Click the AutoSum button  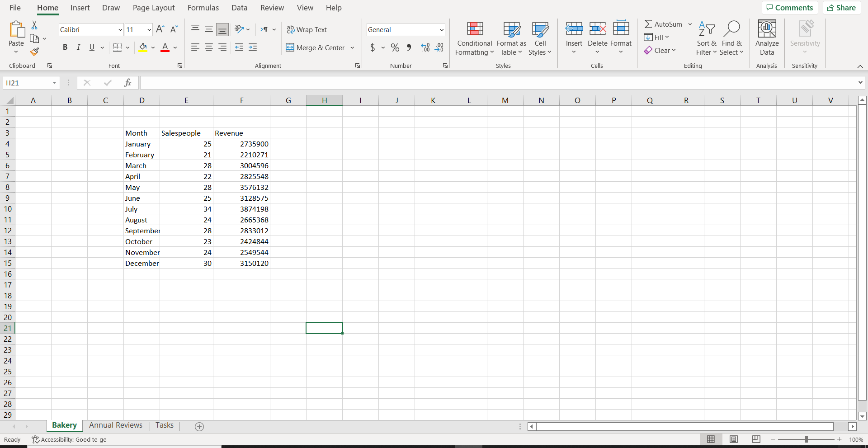(663, 24)
